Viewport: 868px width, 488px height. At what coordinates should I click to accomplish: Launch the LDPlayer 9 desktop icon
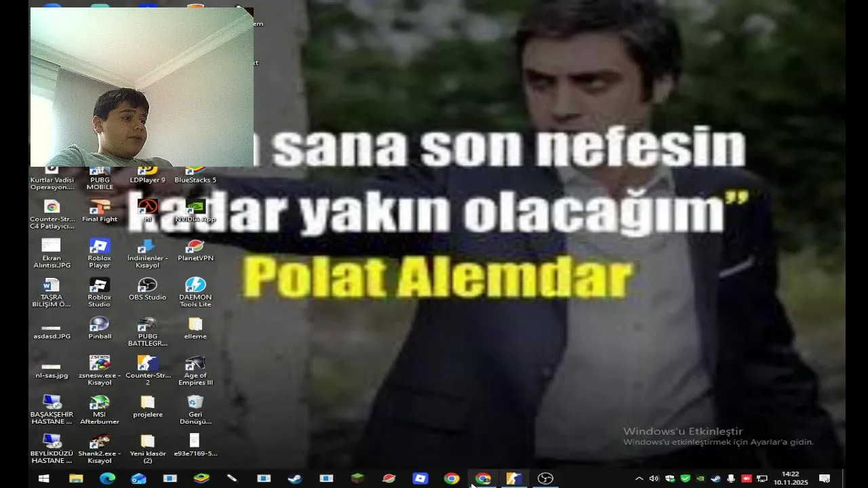pyautogui.click(x=147, y=176)
